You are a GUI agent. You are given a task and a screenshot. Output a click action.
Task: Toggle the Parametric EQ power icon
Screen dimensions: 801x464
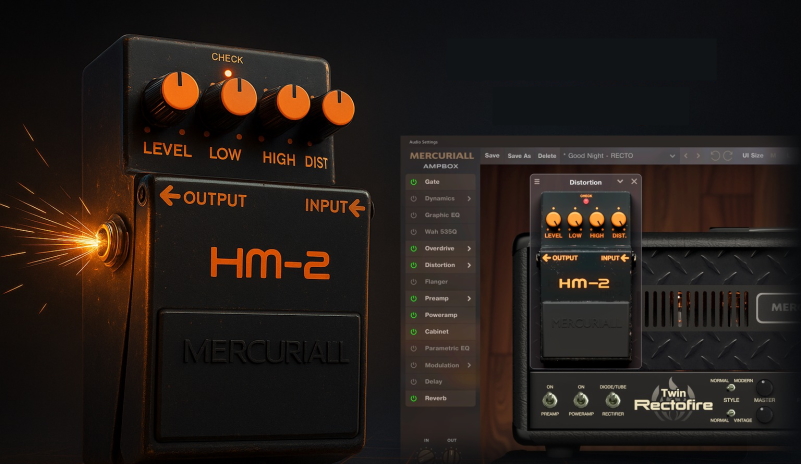tap(414, 349)
